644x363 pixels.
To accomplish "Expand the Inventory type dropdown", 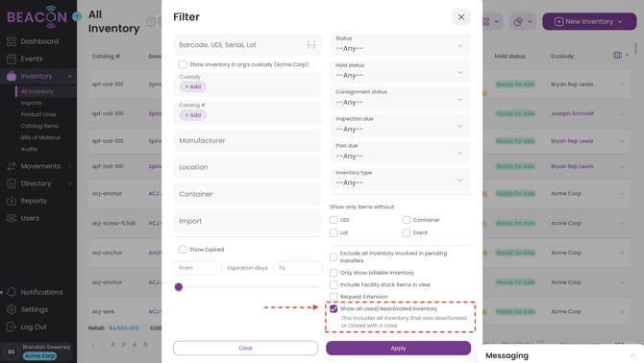I will [x=400, y=180].
